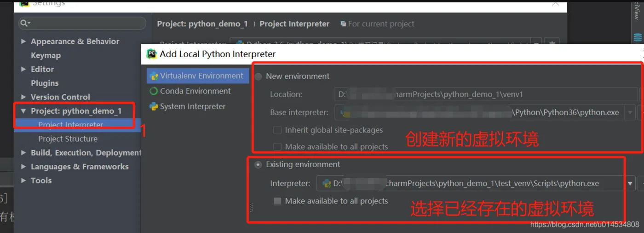
Task: Open Project Structure settings page
Action: tap(68, 139)
